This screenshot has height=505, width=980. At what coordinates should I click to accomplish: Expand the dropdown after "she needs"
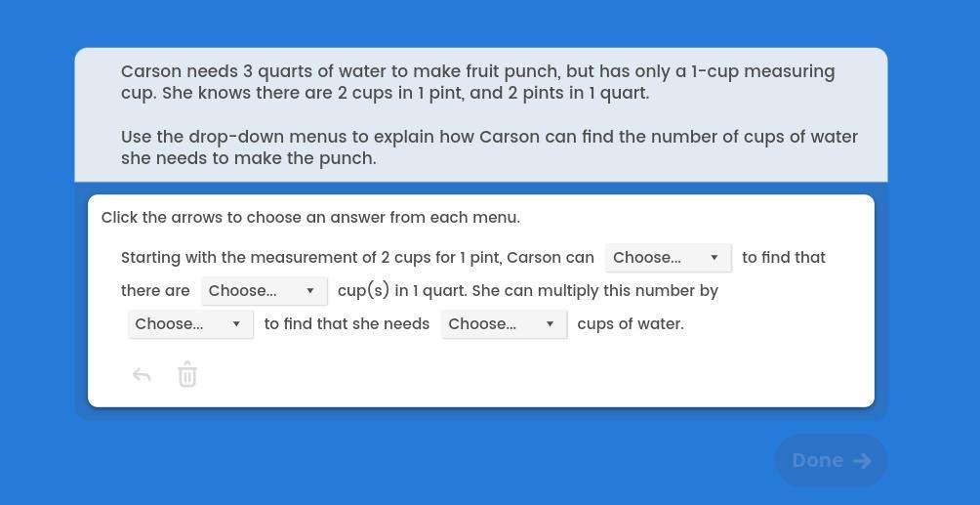[x=504, y=324]
